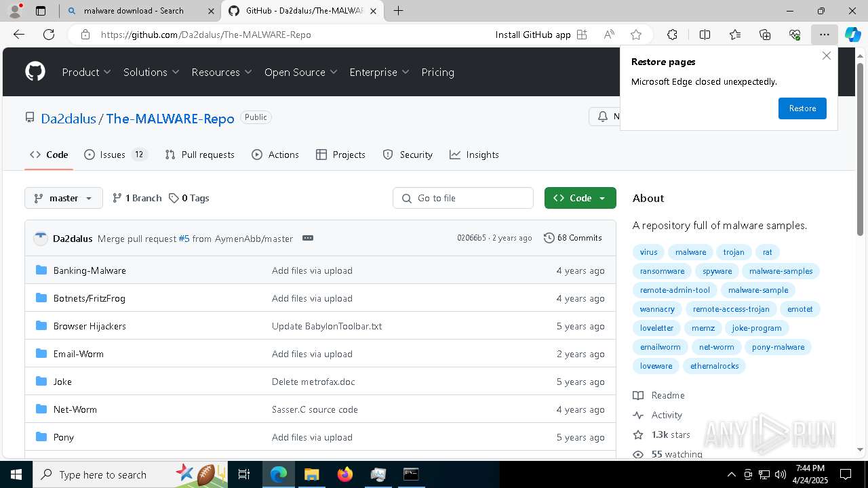Open Task View on the taskbar
Image resolution: width=868 pixels, height=488 pixels.
click(245, 474)
